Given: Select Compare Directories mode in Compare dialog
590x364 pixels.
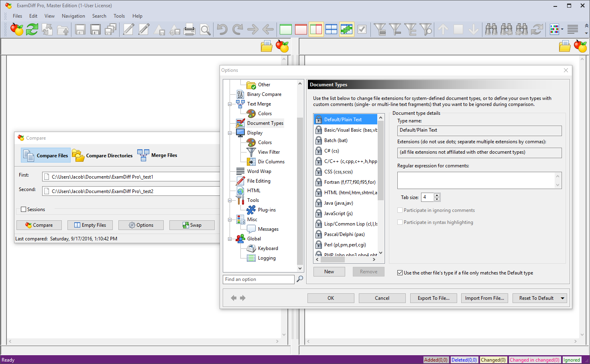Looking at the screenshot, I should click(x=102, y=155).
